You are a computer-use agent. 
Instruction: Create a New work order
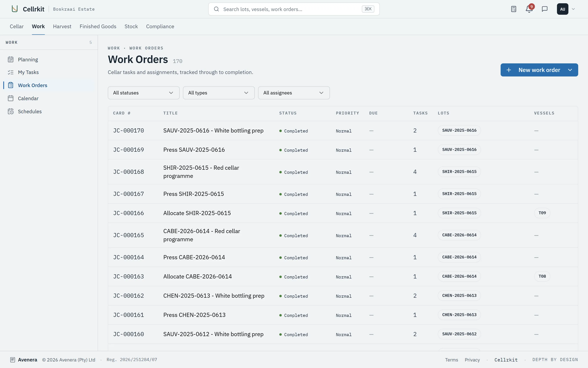(539, 70)
